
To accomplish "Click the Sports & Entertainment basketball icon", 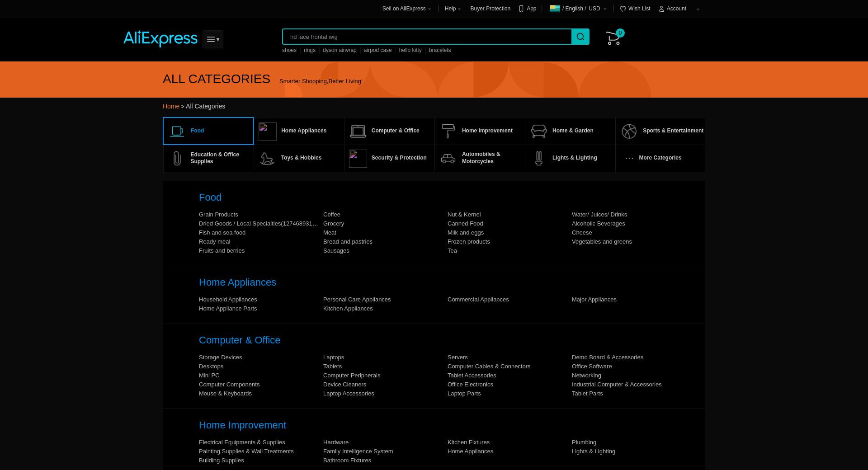I will point(629,131).
